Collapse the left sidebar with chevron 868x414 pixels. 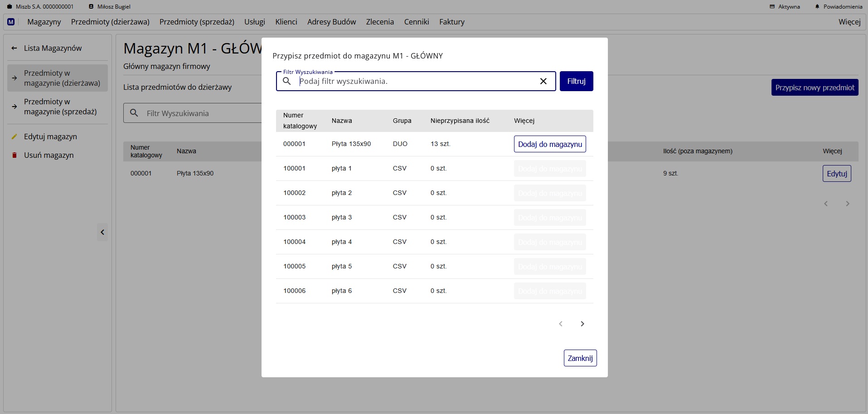102,232
